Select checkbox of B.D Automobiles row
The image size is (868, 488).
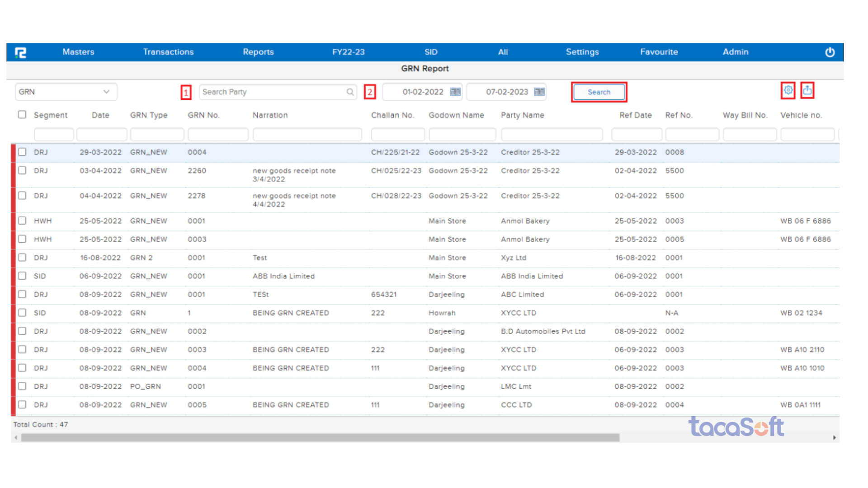22,331
